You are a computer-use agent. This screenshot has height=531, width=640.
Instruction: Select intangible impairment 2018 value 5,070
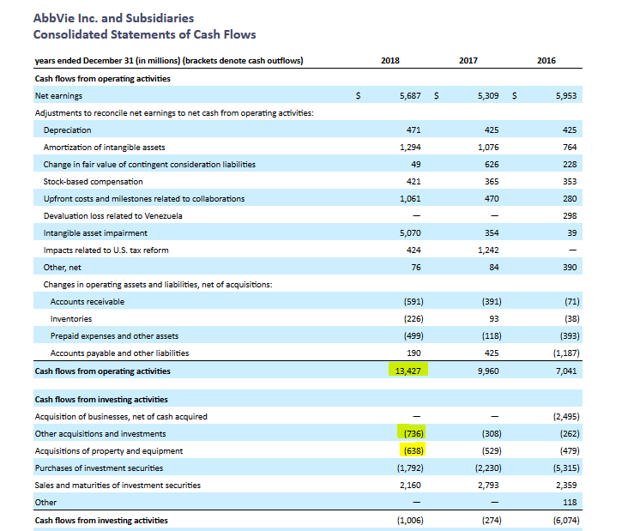click(x=410, y=233)
